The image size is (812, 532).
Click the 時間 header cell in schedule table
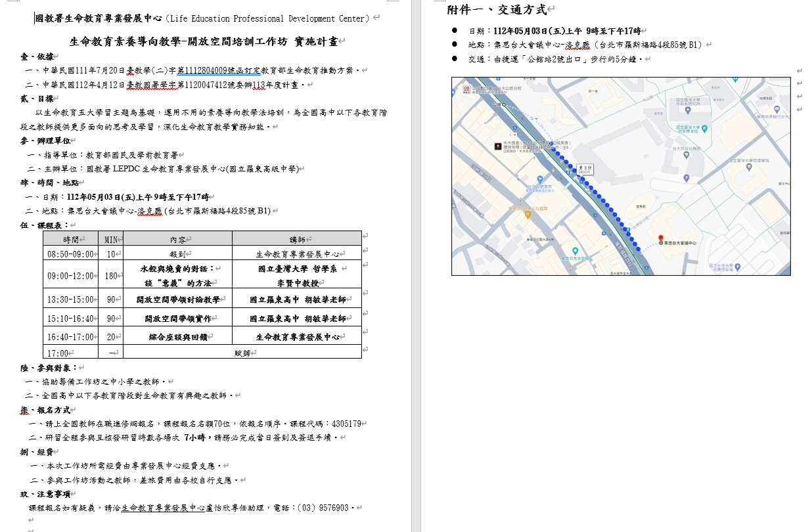tap(70, 239)
